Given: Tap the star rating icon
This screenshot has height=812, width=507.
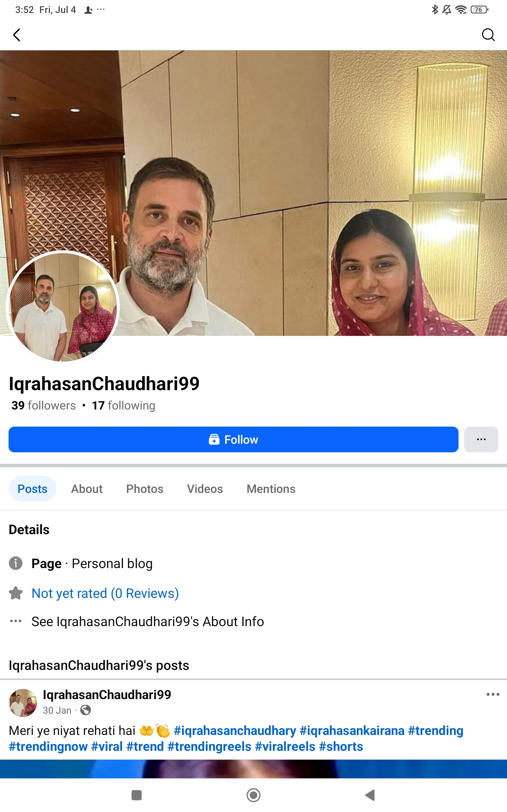Looking at the screenshot, I should (16, 593).
